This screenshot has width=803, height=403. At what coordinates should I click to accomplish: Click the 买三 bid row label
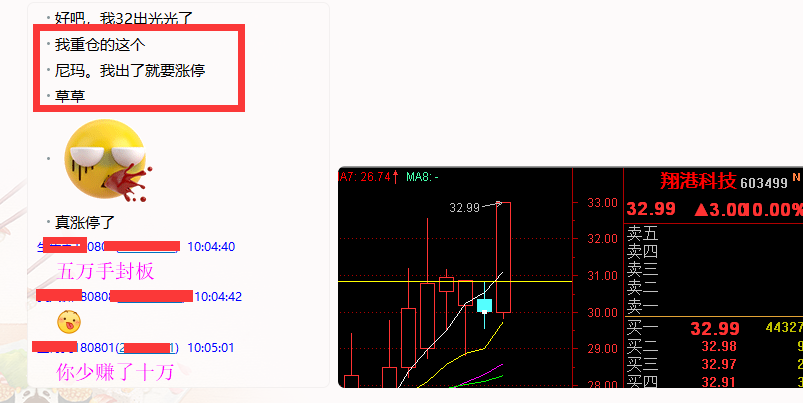click(x=642, y=364)
